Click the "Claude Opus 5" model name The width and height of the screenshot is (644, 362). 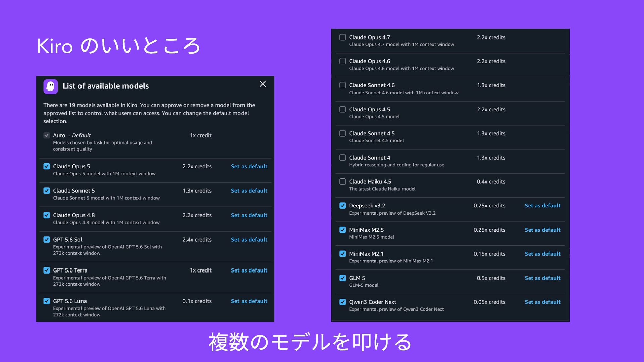pos(71,167)
